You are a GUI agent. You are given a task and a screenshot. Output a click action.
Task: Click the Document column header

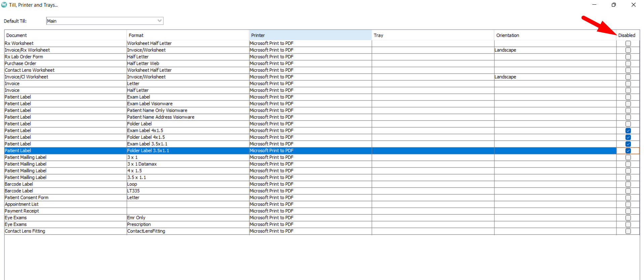point(65,35)
